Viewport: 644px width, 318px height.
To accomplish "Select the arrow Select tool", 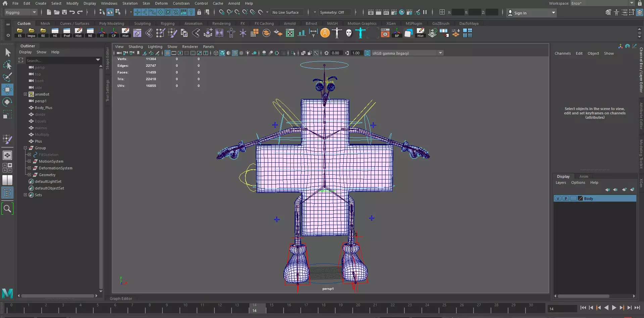I will pos(7,52).
